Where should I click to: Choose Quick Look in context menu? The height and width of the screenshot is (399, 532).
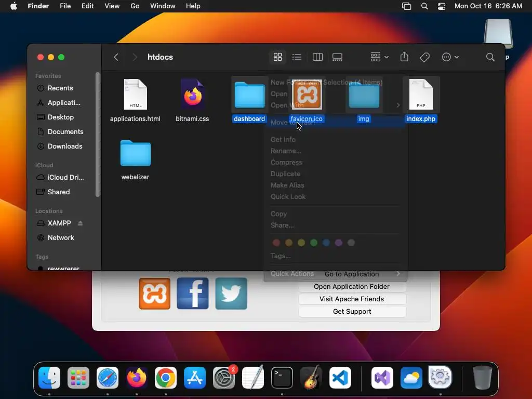tap(335, 197)
